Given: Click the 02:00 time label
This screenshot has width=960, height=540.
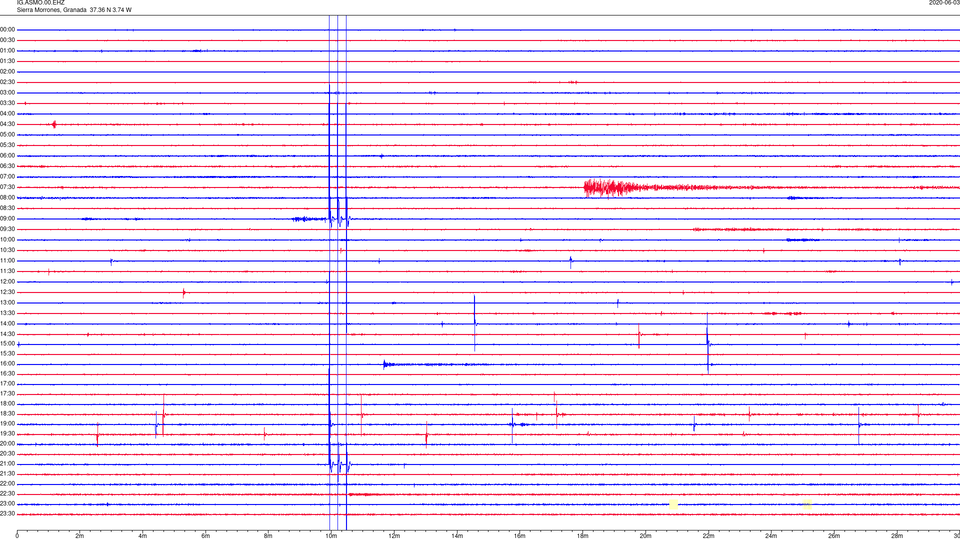Looking at the screenshot, I should click(x=8, y=72).
